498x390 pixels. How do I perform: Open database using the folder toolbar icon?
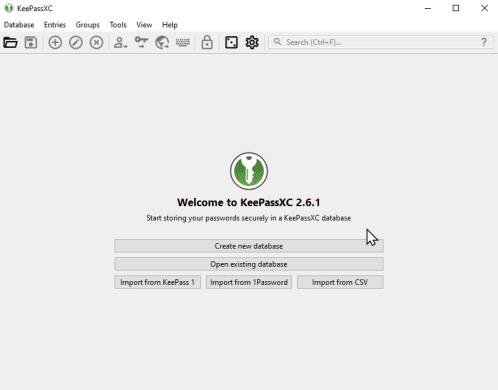(x=10, y=43)
